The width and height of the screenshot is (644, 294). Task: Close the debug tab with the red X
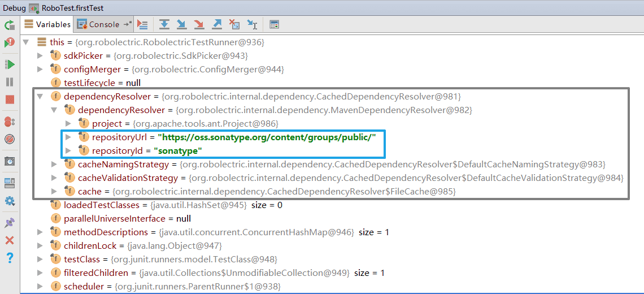point(10,240)
